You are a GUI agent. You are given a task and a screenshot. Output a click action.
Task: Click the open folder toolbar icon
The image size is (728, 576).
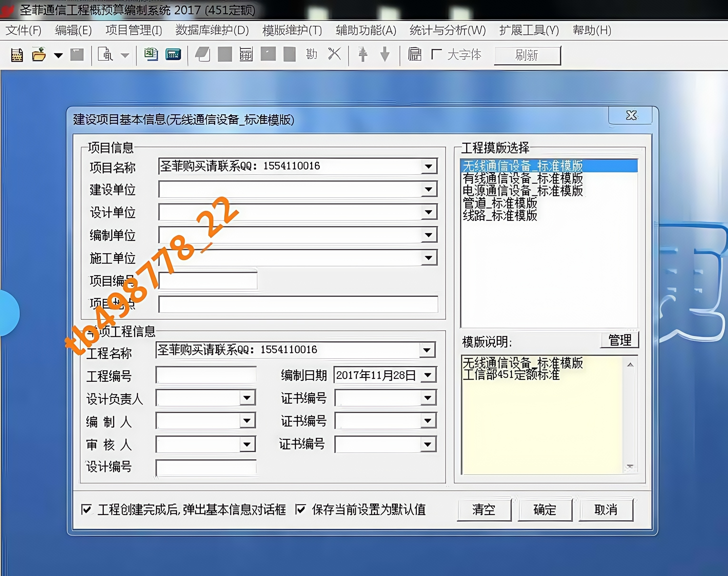[x=39, y=55]
